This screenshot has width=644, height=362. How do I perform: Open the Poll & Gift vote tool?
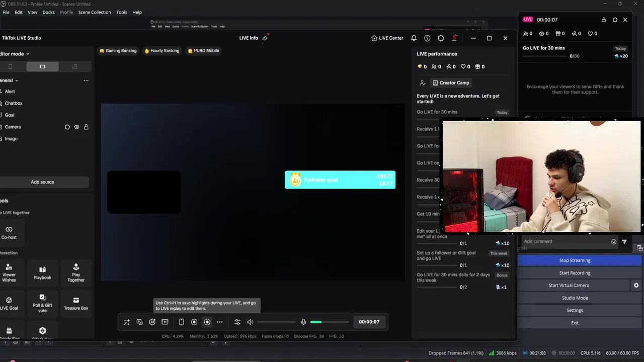pyautogui.click(x=42, y=303)
